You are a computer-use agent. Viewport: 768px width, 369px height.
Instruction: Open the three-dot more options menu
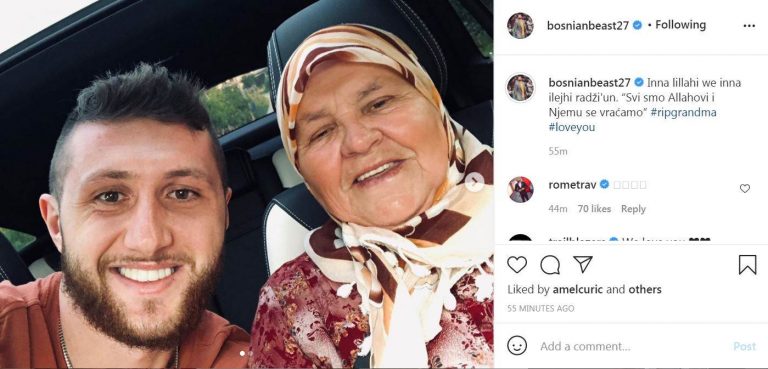749,26
